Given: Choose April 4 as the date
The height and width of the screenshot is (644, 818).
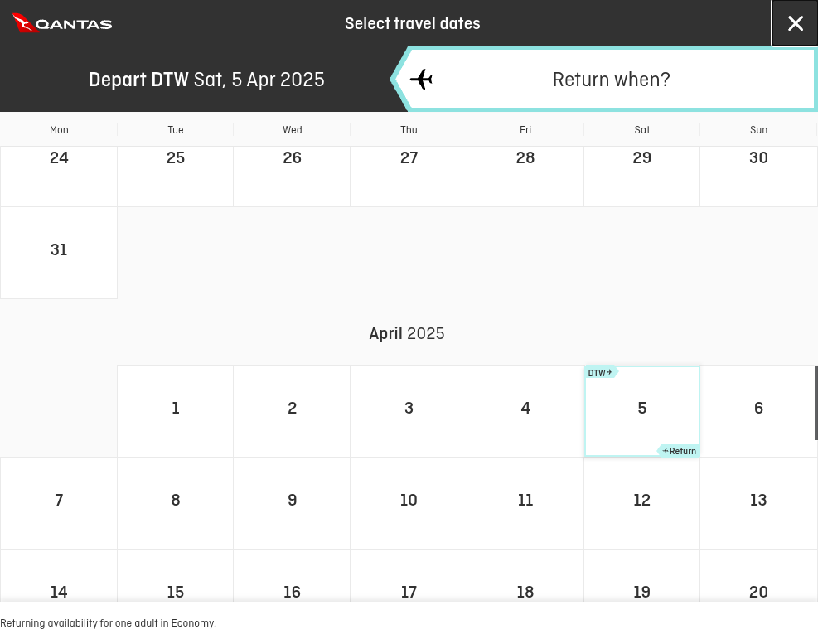Looking at the screenshot, I should point(525,411).
